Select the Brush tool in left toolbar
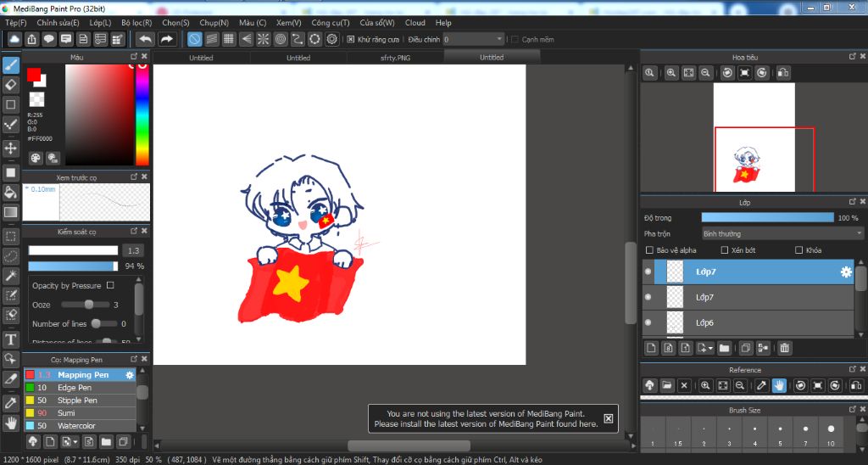This screenshot has height=465, width=868. click(10, 65)
